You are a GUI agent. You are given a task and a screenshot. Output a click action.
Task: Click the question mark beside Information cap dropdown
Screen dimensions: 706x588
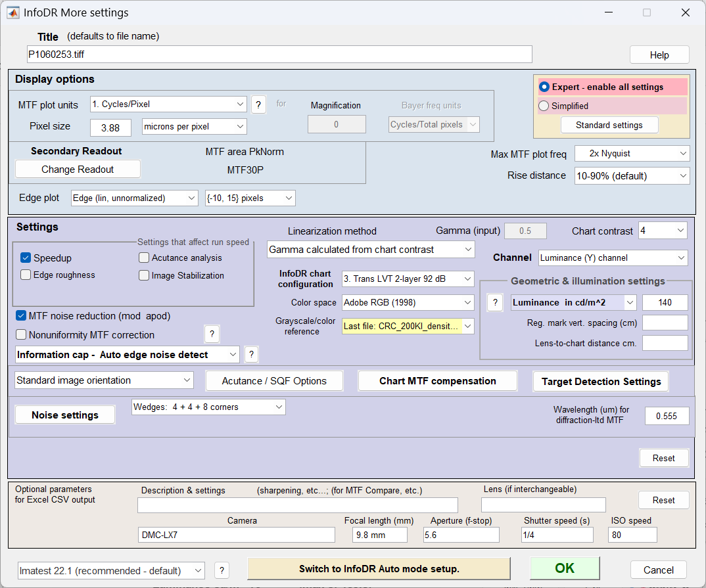[x=251, y=355]
